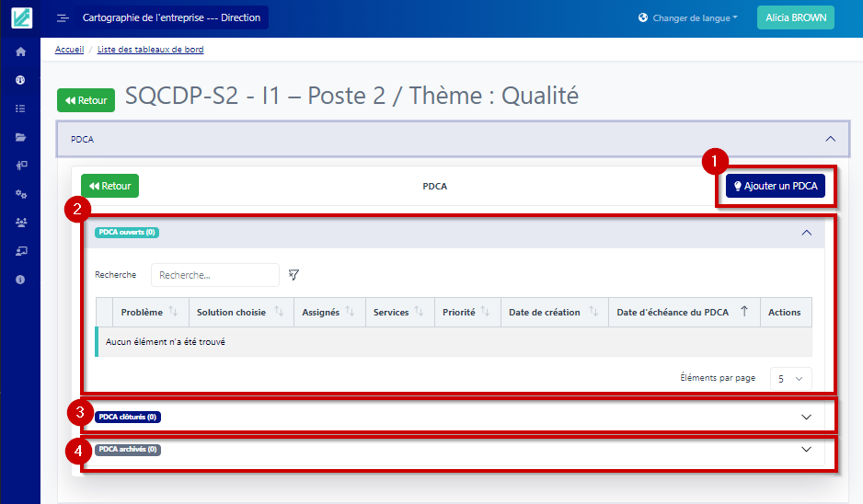Expand the PDCA archivés section
The width and height of the screenshot is (863, 504).
(807, 450)
